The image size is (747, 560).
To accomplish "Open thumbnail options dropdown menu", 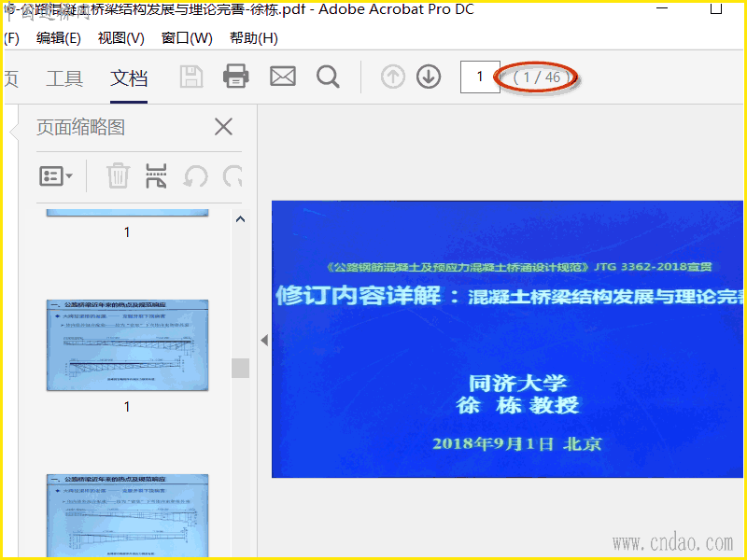I will point(56,176).
